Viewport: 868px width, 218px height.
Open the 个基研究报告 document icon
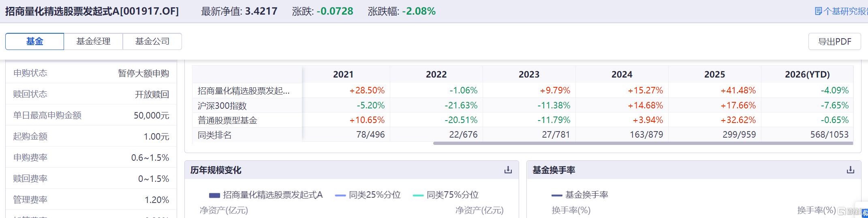tap(818, 11)
